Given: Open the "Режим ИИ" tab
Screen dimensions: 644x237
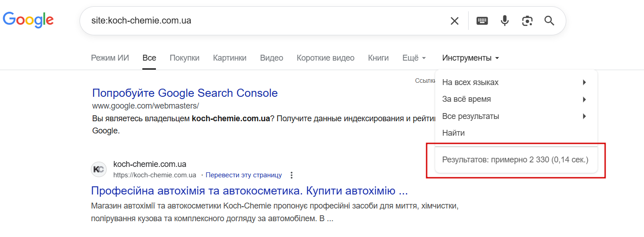Looking at the screenshot, I should tap(110, 58).
